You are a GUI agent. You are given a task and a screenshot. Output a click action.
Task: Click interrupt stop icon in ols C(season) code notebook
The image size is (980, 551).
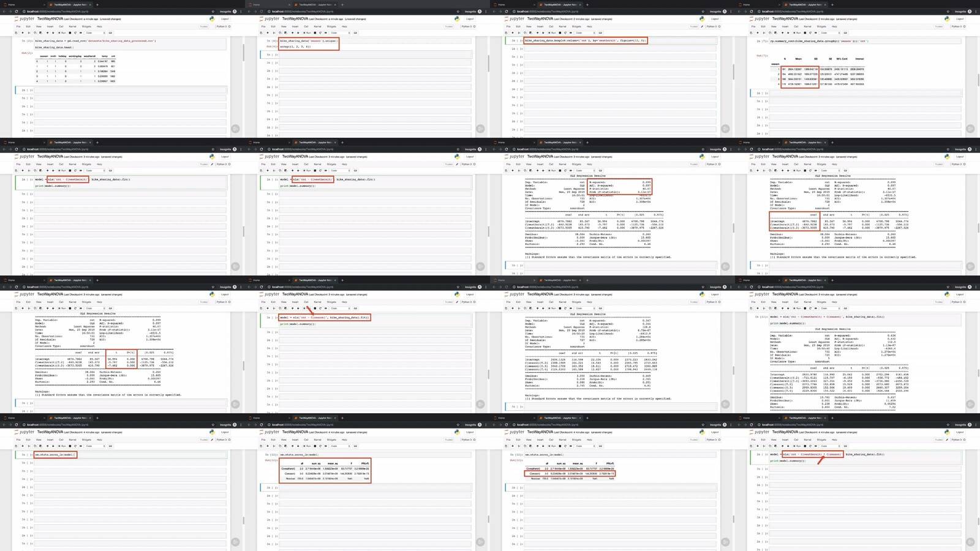(315, 308)
